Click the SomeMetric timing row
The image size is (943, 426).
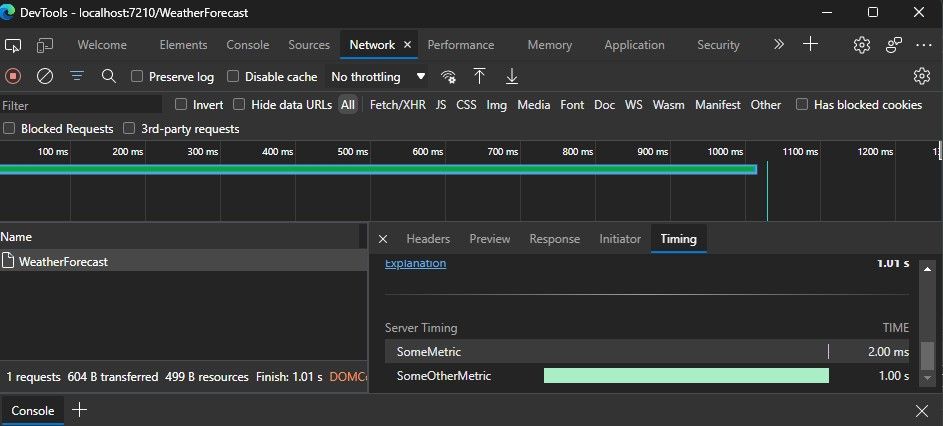[x=647, y=351]
